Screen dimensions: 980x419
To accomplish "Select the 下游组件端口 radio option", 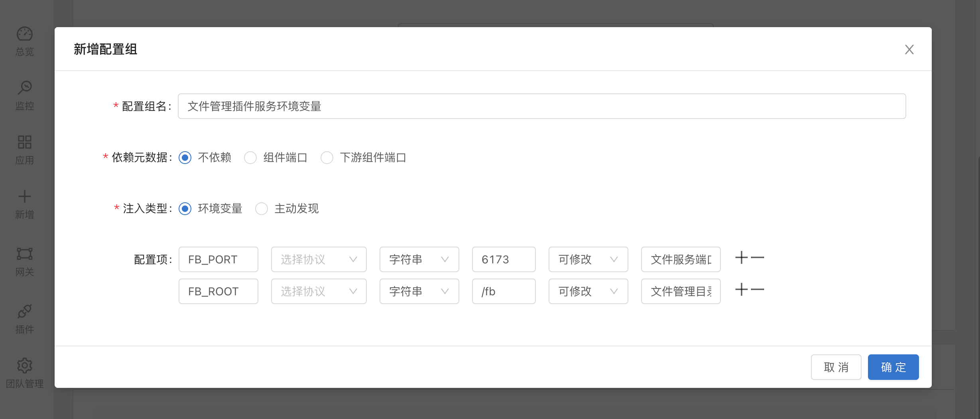I will coord(327,158).
